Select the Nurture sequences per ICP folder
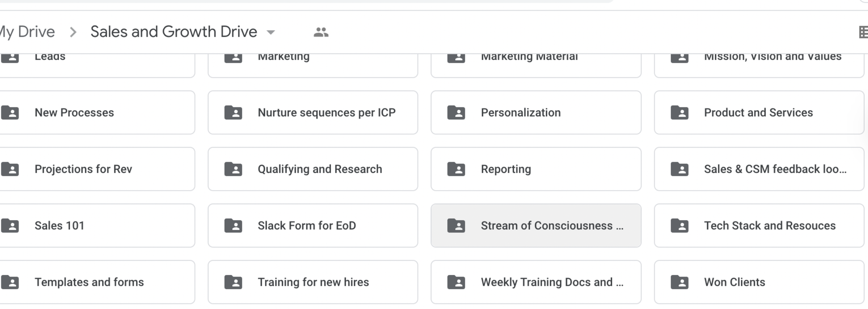868x309 pixels. (x=313, y=113)
